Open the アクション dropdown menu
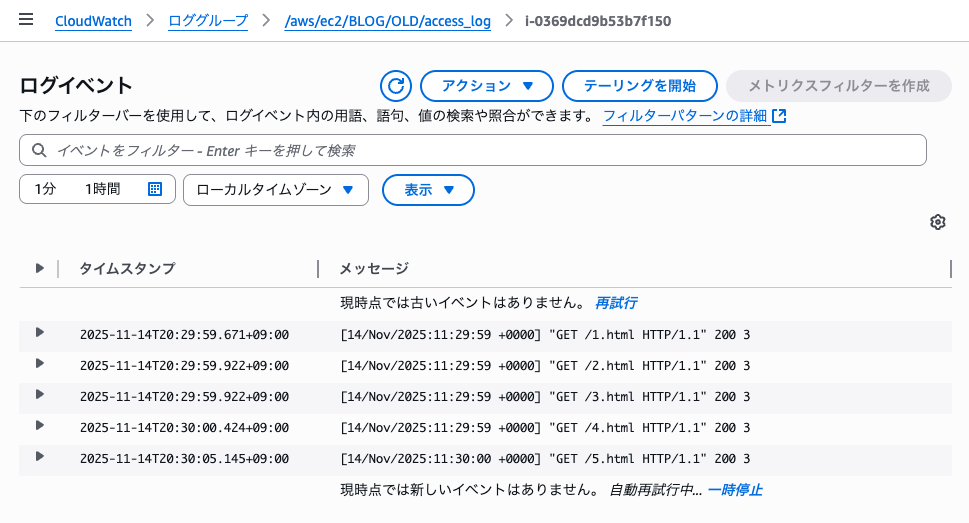This screenshot has height=523, width=969. [487, 86]
